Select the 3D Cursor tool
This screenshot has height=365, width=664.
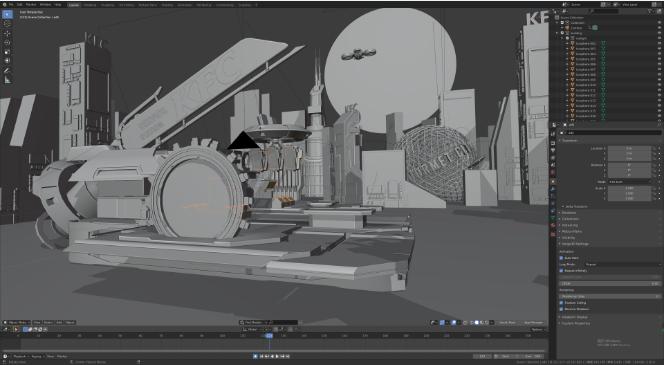point(7,24)
